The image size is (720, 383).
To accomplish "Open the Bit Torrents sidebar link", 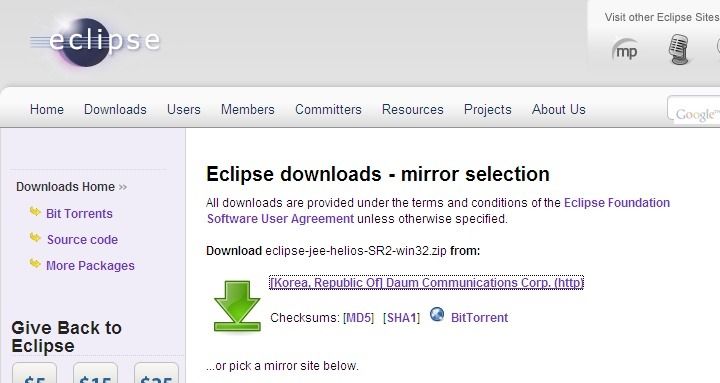I will pyautogui.click(x=79, y=214).
